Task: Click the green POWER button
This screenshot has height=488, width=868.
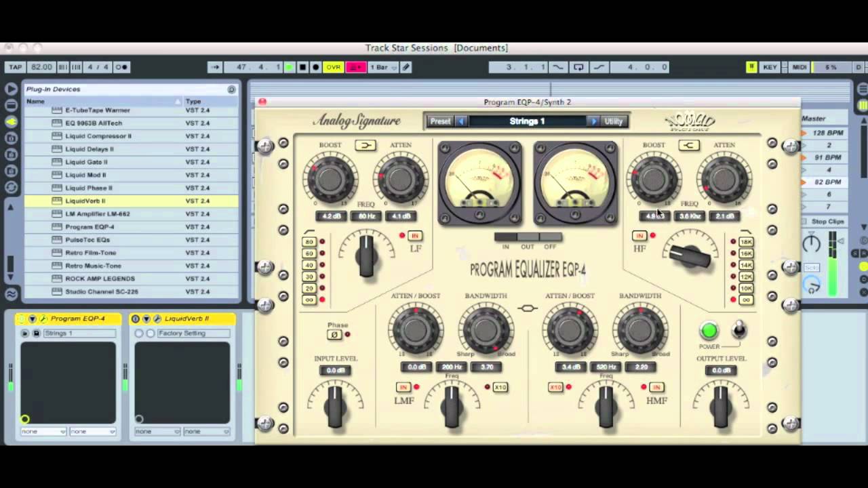Action: [x=709, y=331]
